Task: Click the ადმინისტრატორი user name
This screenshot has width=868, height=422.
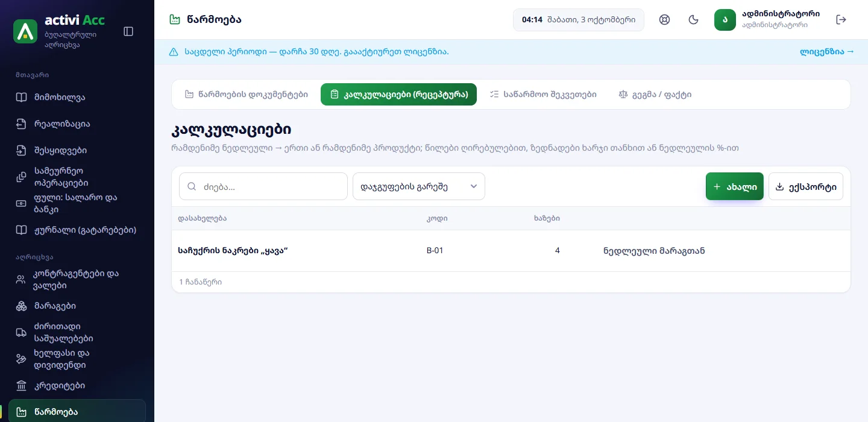Action: [781, 15]
